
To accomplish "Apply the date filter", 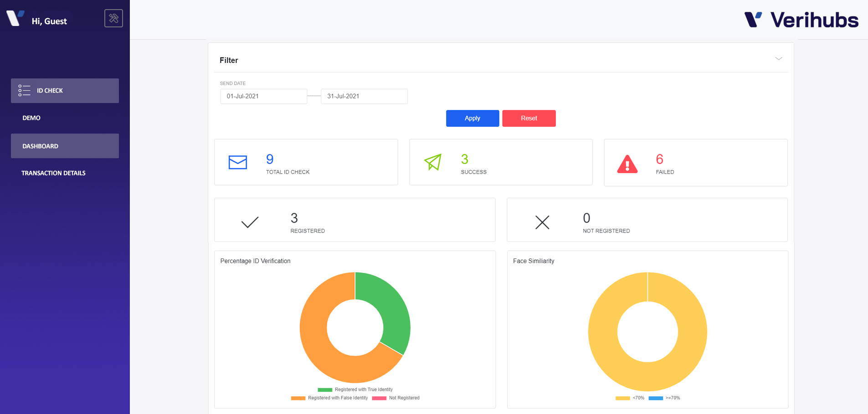I will 473,118.
